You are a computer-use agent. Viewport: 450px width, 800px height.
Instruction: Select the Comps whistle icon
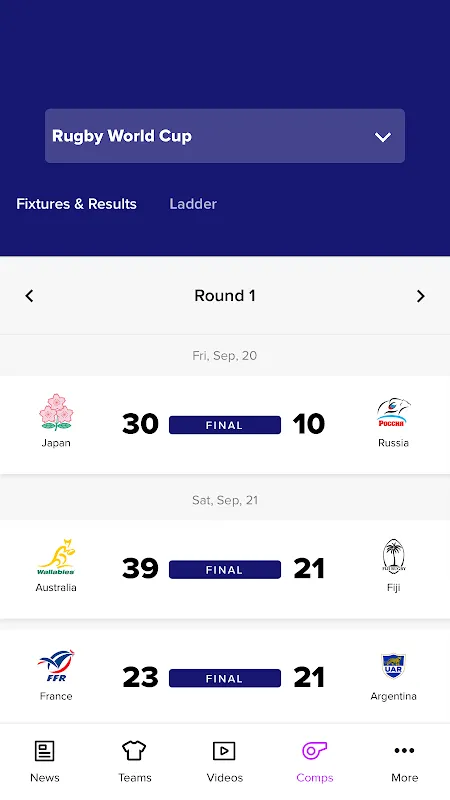314,751
